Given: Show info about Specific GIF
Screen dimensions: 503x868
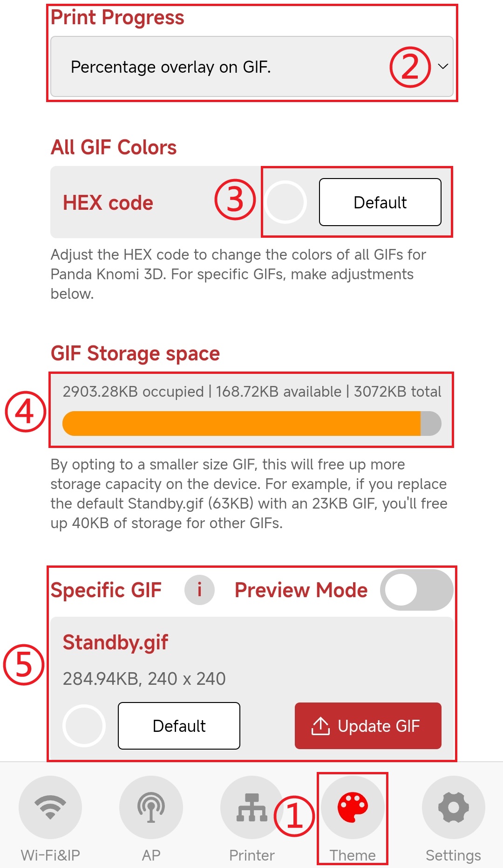Looking at the screenshot, I should click(x=199, y=590).
